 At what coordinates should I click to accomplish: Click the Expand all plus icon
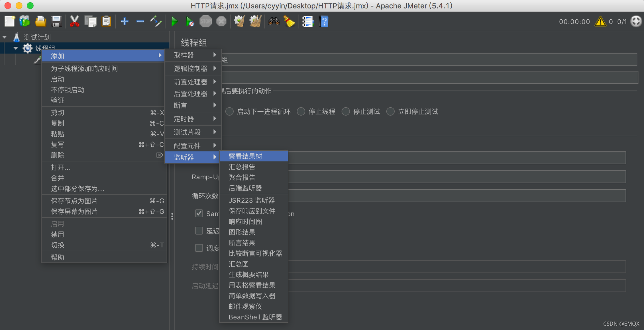pyautogui.click(x=125, y=21)
